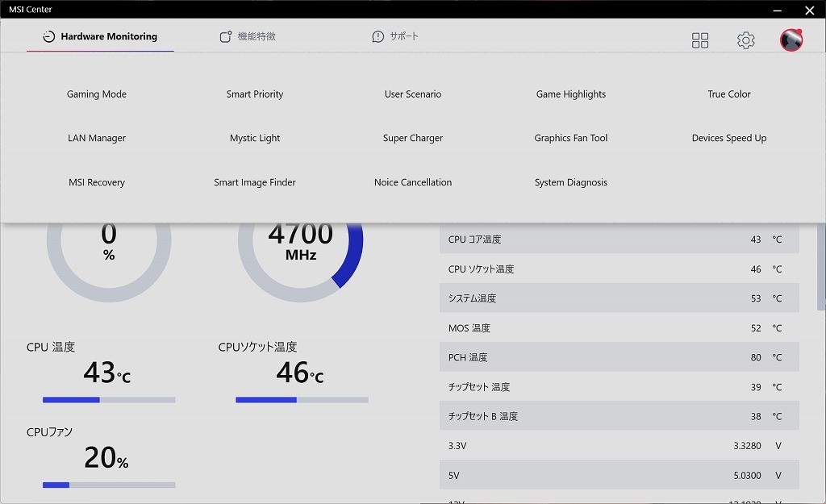826x504 pixels.
Task: Click CPU 温度 progress bar
Action: [x=109, y=400]
